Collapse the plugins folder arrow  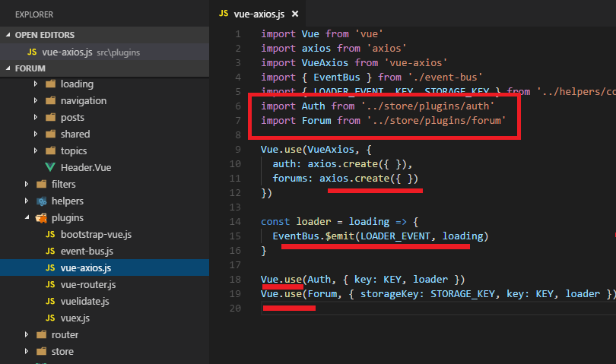27,217
